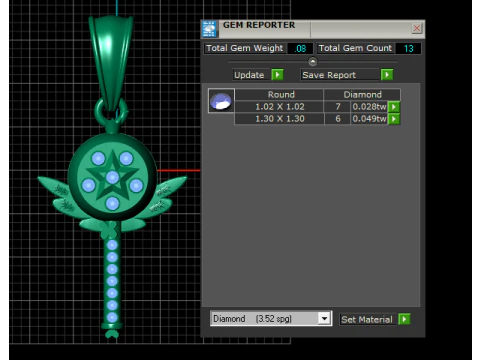Click the green arrow next to Save Report
480x360 pixels.
[387, 75]
